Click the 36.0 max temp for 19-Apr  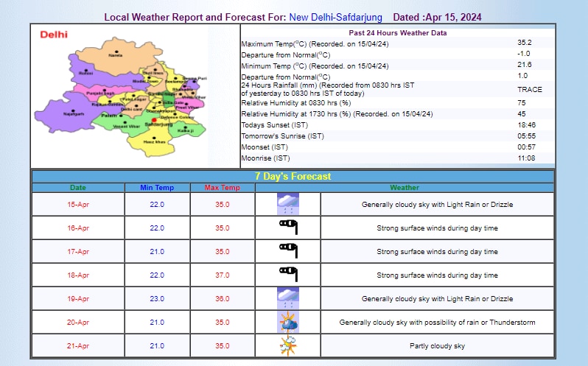click(x=223, y=299)
